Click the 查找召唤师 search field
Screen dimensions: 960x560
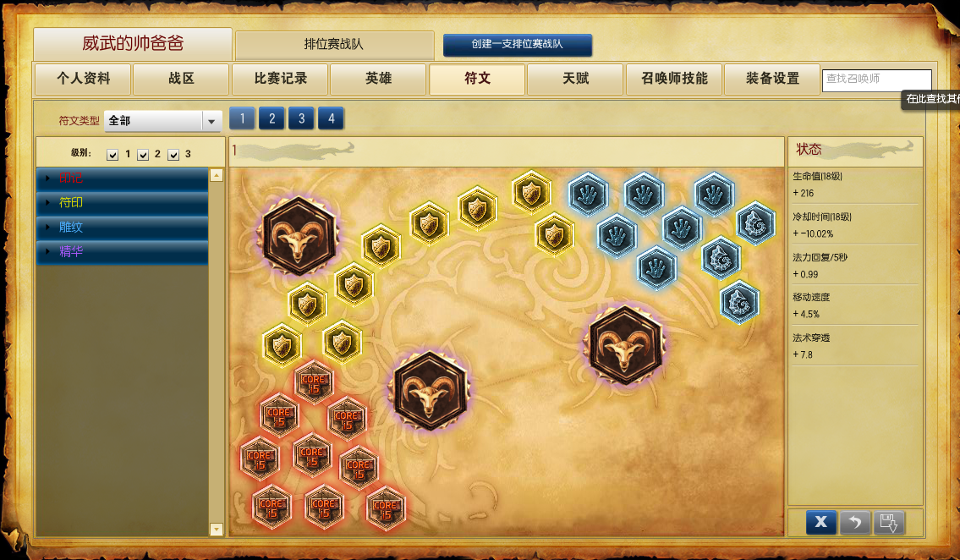click(x=877, y=80)
